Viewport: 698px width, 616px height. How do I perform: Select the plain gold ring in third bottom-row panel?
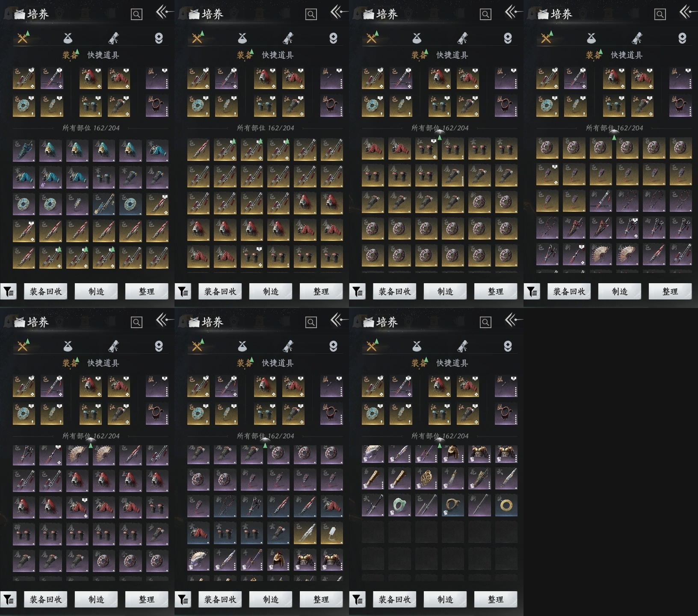point(506,506)
